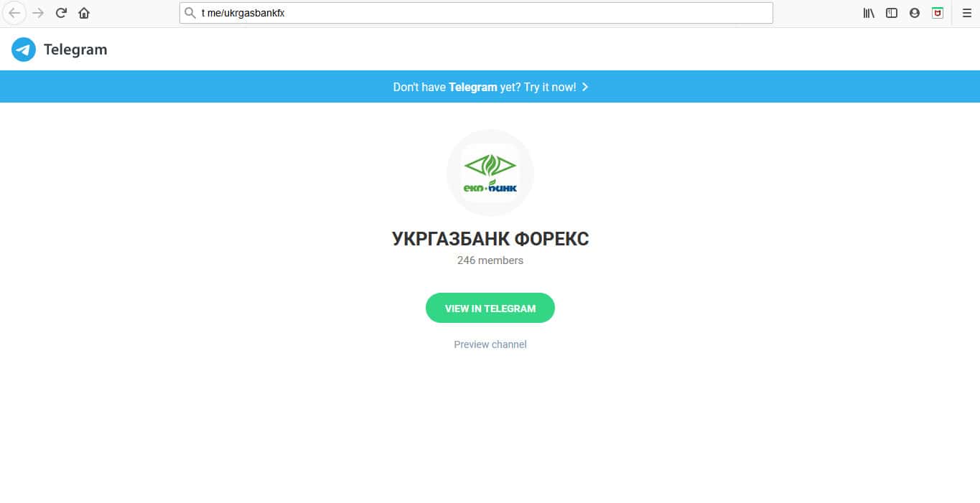
Task: Toggle the sidebar view icon
Action: (892, 13)
